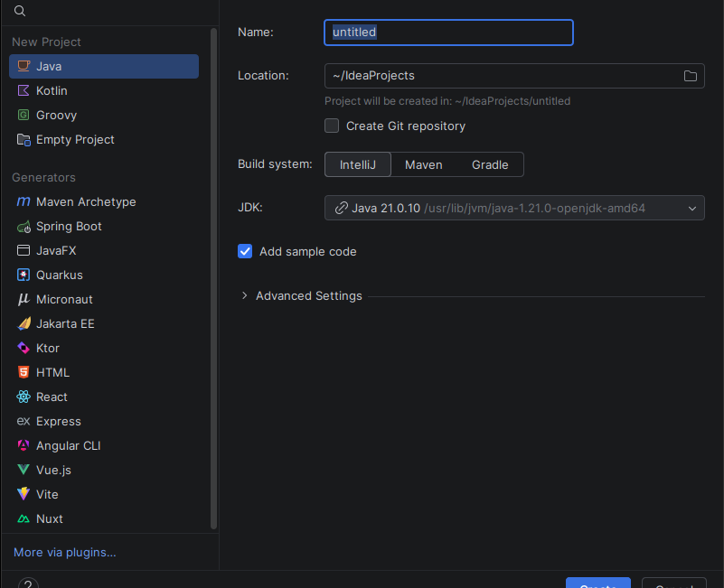Select Micronaut generator label
Image resolution: width=724 pixels, height=588 pixels.
click(64, 300)
